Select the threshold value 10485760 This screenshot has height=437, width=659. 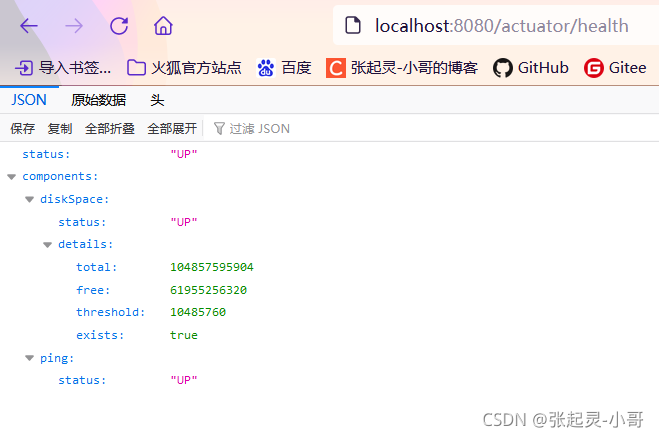point(198,312)
